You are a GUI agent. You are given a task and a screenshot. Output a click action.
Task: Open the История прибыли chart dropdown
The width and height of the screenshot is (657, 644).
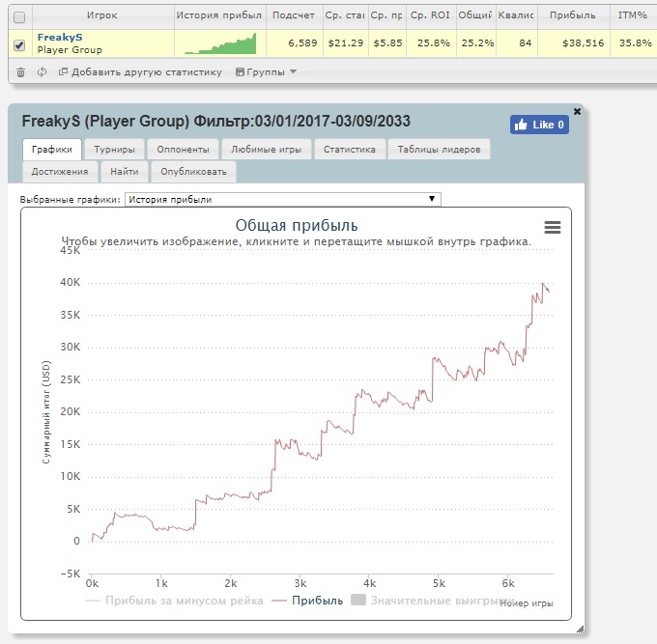point(283,199)
